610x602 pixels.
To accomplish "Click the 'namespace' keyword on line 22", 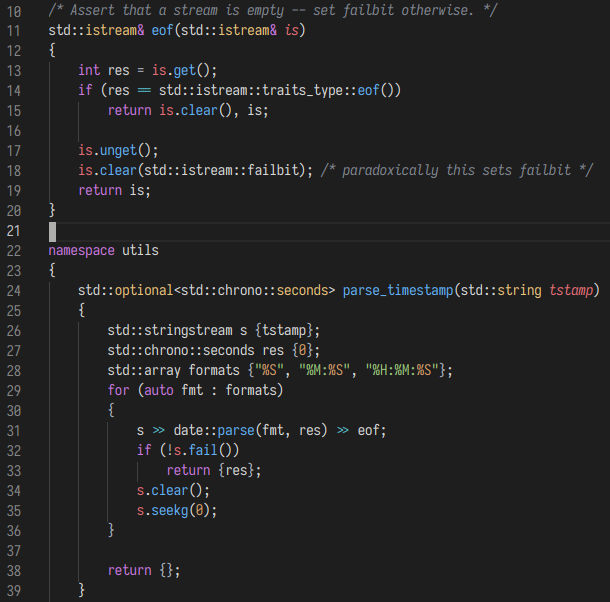I will click(82, 251).
